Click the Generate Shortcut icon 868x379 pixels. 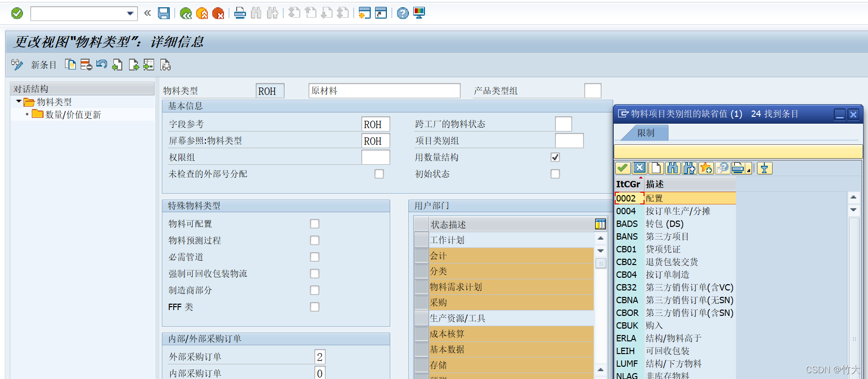pyautogui.click(x=381, y=13)
